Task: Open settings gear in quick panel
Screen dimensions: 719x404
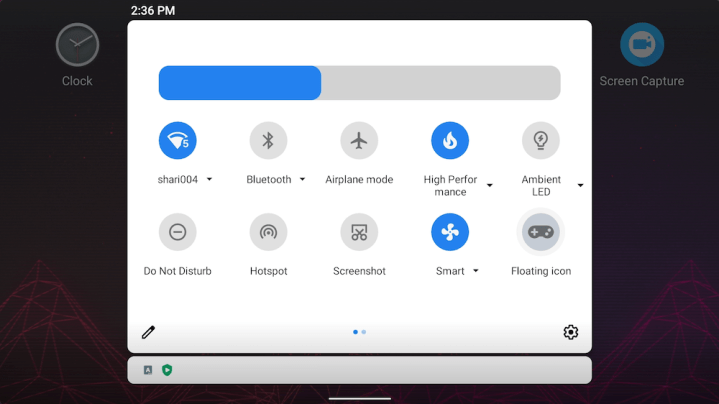Action: (570, 332)
